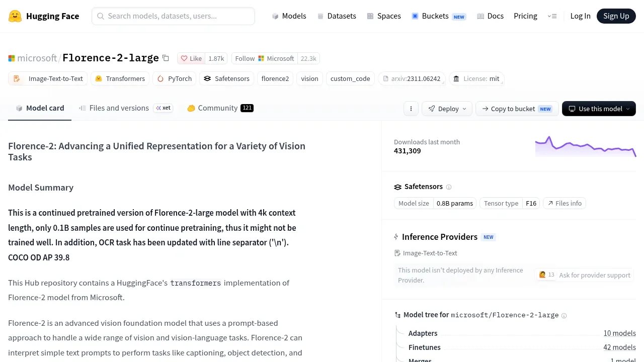
Task: Open Files info link
Action: [x=565, y=203]
